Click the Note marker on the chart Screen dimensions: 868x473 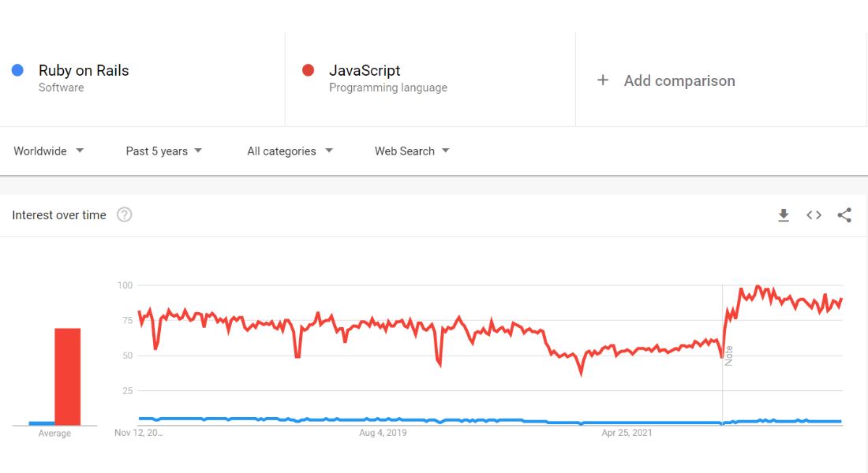(729, 355)
